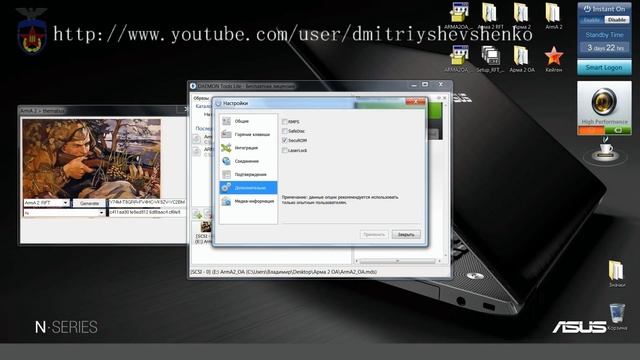
Task: Click the DAEMON Tools horizontal scrollbar
Action: pyautogui.click(x=398, y=261)
